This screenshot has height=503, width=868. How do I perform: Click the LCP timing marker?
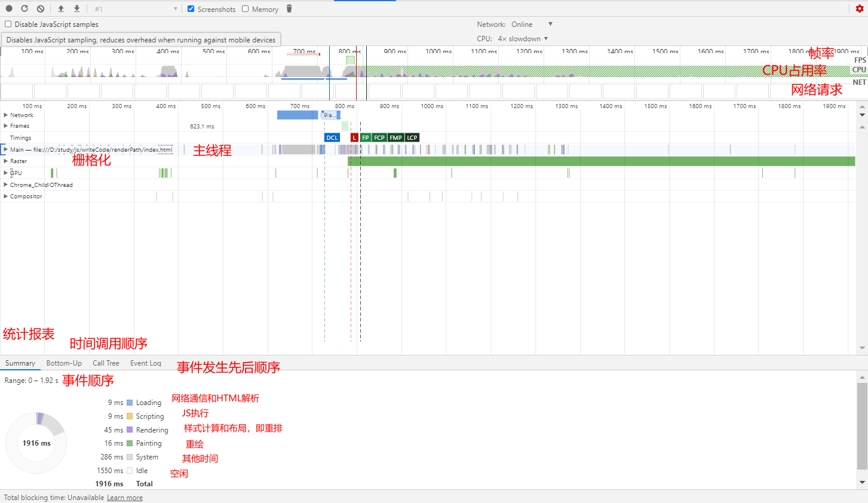pos(412,137)
